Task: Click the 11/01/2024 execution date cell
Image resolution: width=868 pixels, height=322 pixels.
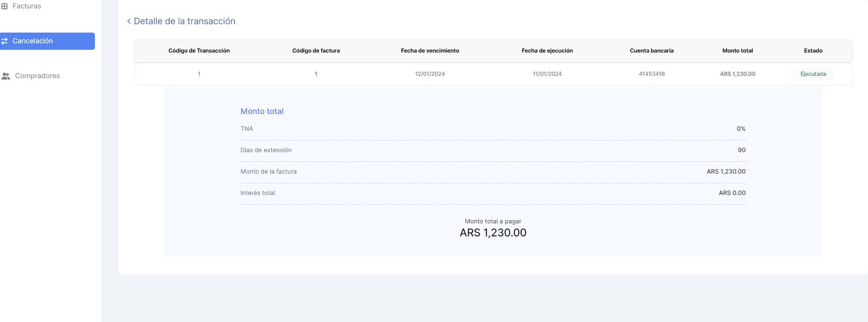Action: click(x=547, y=74)
